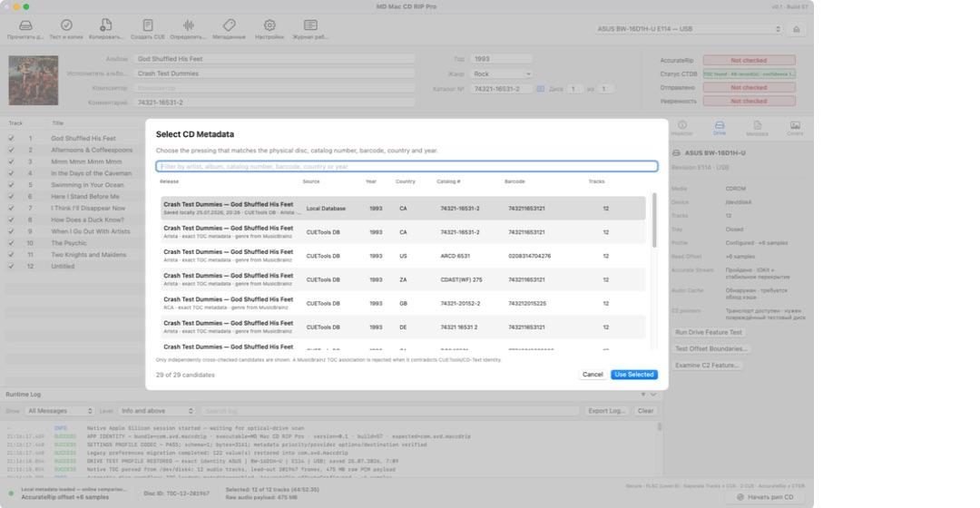Open the ASUS BW-16D1H-U drive selector dropdown

click(x=689, y=29)
